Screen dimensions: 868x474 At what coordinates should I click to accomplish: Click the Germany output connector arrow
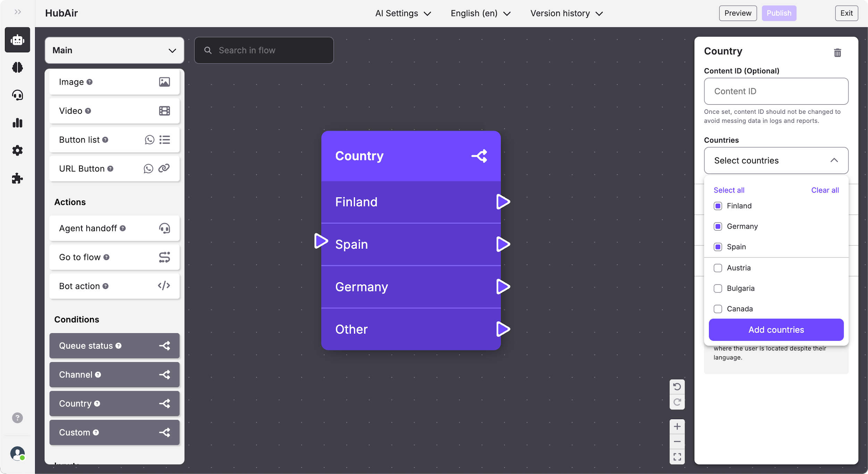coord(503,287)
